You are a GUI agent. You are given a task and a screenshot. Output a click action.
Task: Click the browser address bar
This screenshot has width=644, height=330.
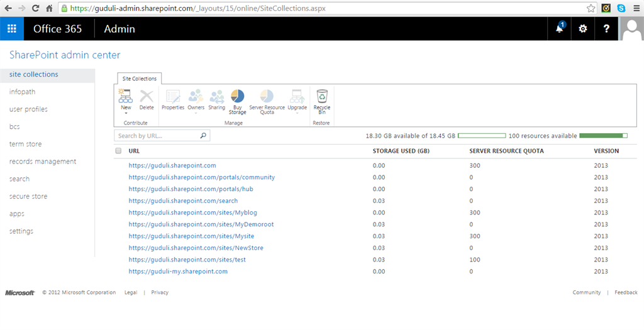[327, 8]
